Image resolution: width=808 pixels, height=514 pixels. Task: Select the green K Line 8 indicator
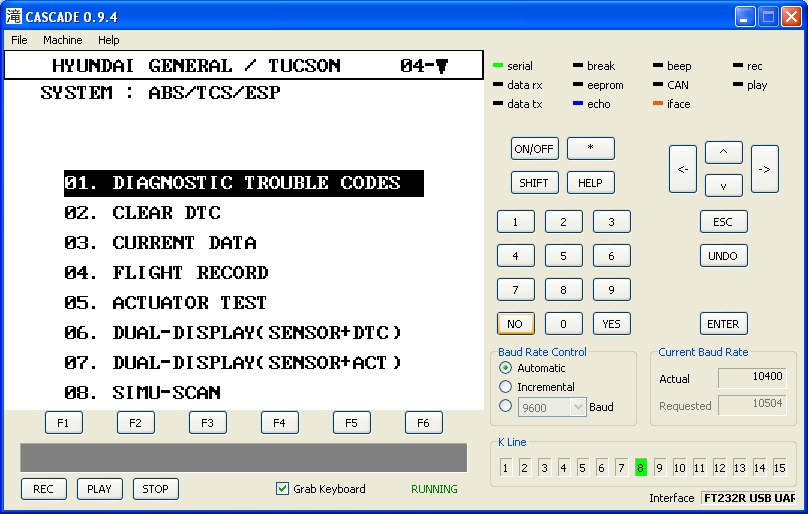point(641,468)
